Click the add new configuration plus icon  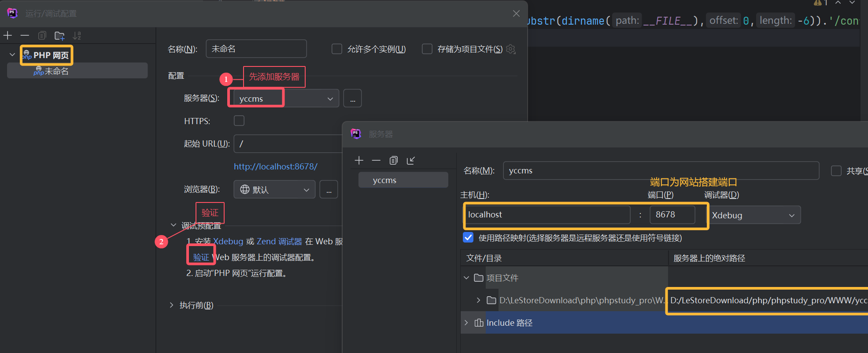(8, 36)
